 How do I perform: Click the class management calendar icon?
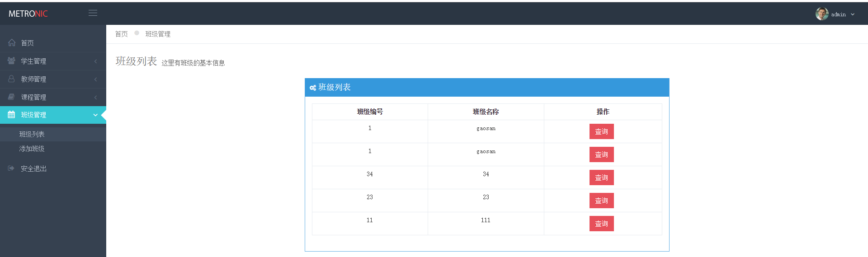click(x=12, y=115)
